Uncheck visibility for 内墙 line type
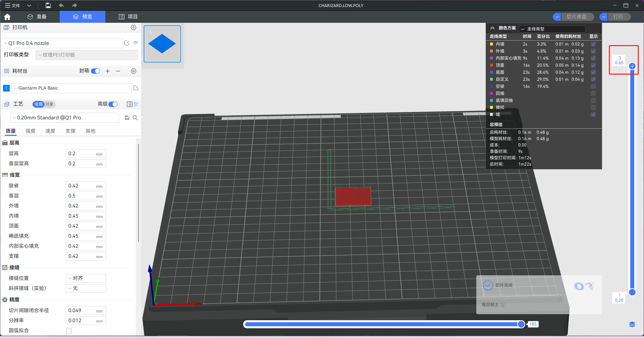The width and height of the screenshot is (644, 338). (593, 44)
